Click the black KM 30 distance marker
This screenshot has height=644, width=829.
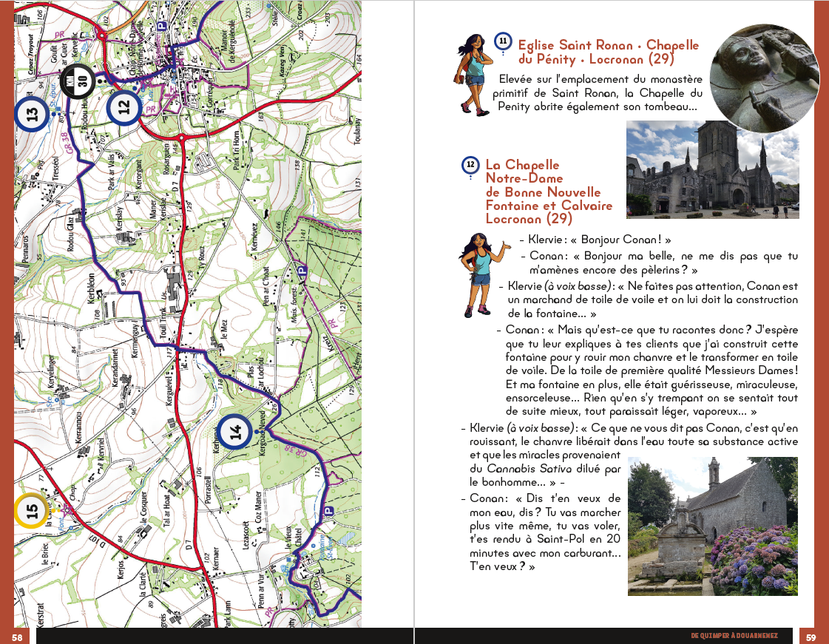coord(77,81)
